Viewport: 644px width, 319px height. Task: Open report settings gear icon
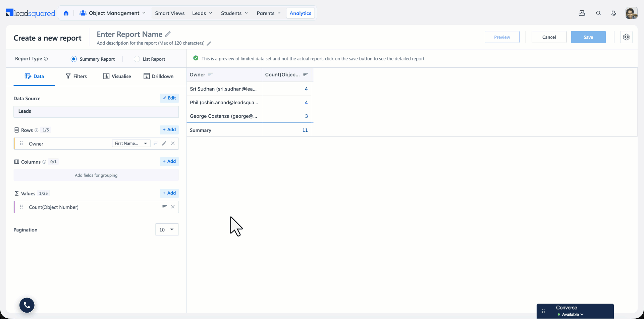(626, 37)
